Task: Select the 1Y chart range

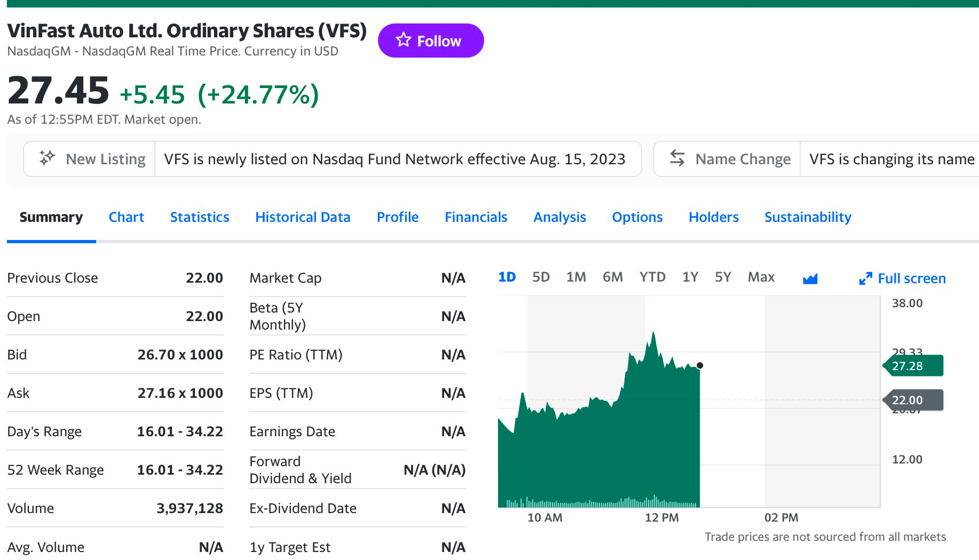Action: (690, 277)
